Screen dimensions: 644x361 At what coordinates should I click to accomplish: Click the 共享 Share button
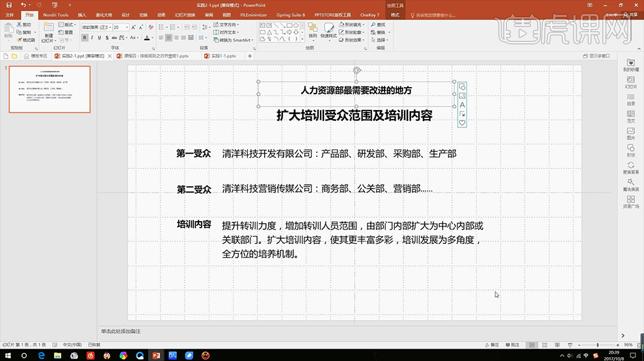click(631, 15)
